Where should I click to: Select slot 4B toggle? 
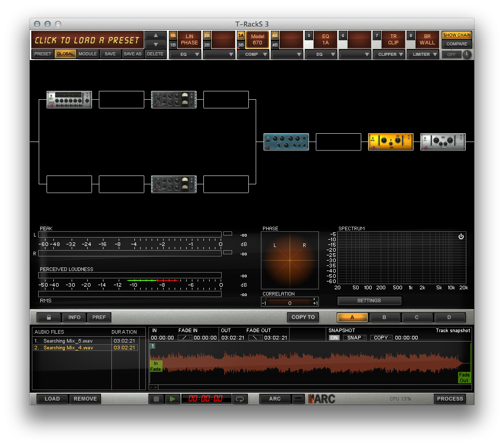(275, 45)
